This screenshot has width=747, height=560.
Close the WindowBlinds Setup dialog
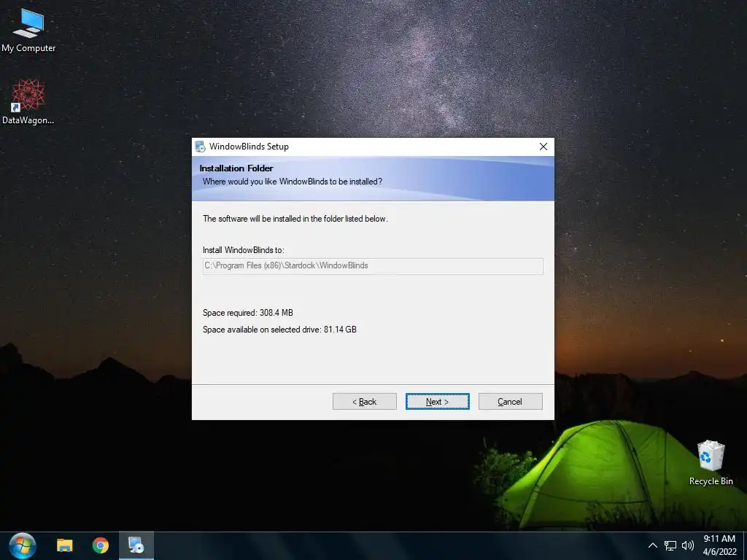click(543, 147)
